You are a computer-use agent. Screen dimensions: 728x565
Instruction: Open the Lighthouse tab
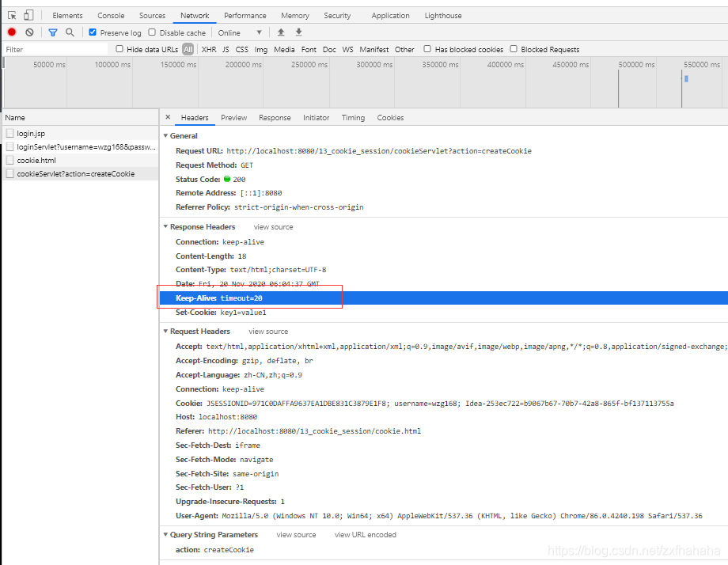(443, 15)
